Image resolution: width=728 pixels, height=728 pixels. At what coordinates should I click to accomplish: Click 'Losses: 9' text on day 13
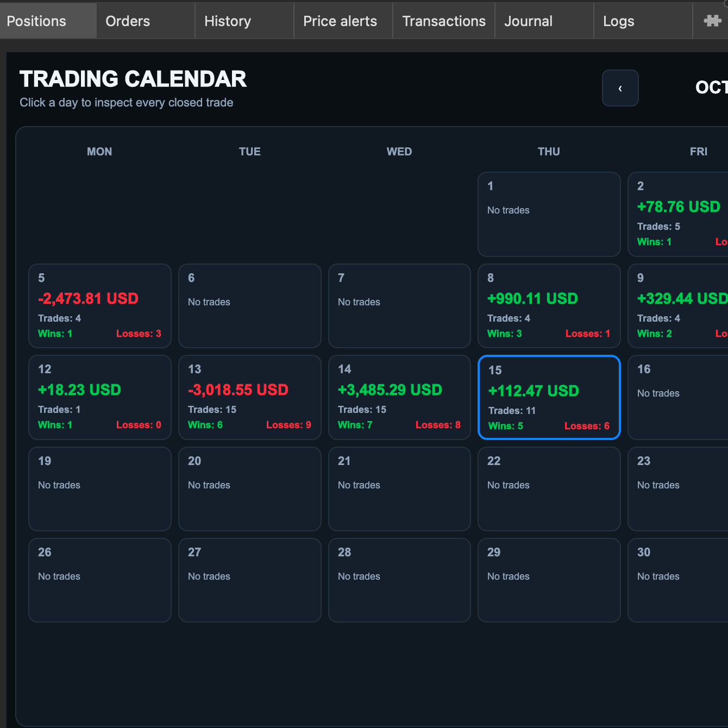click(x=288, y=425)
